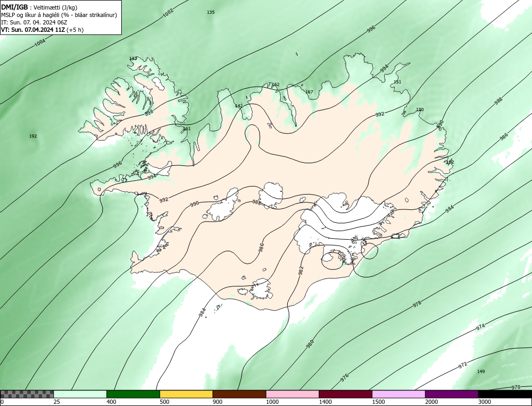Click the value 130 on the east coast

[420, 109]
